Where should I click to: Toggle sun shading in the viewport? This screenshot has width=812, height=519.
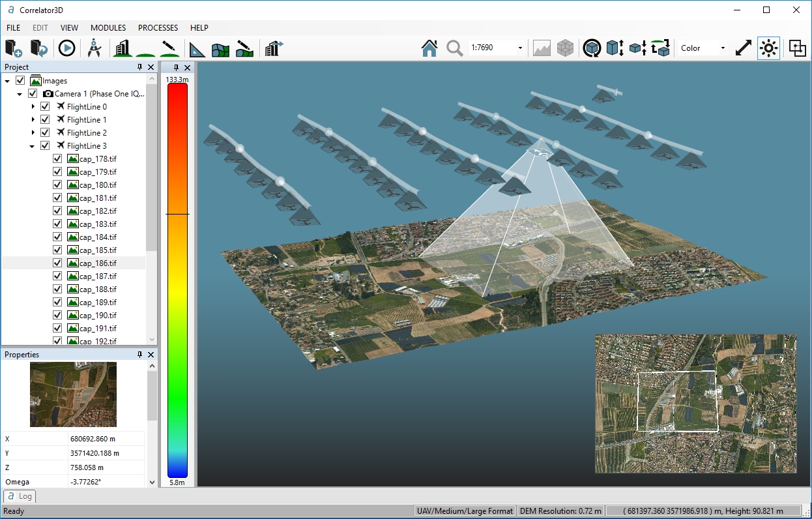click(768, 48)
